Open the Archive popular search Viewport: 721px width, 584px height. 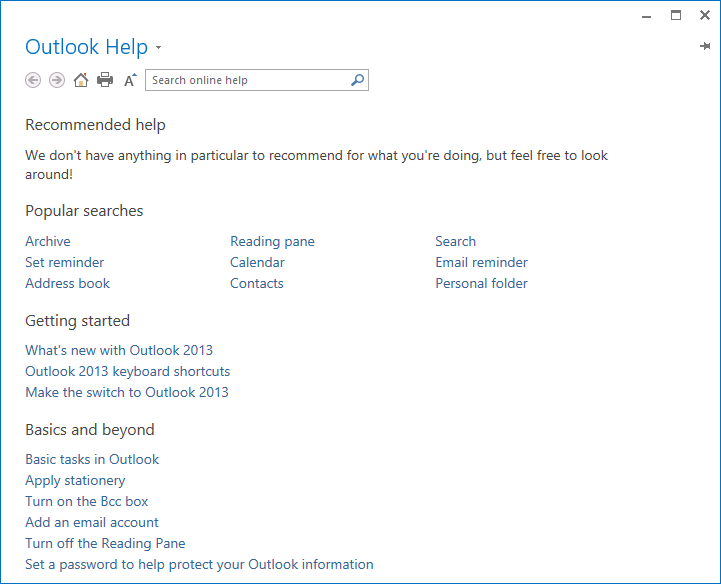[48, 241]
